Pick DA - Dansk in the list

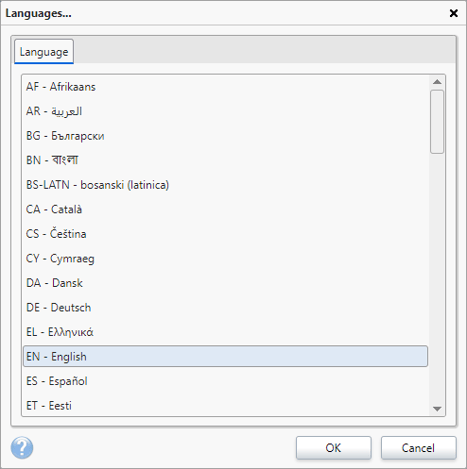[225, 283]
